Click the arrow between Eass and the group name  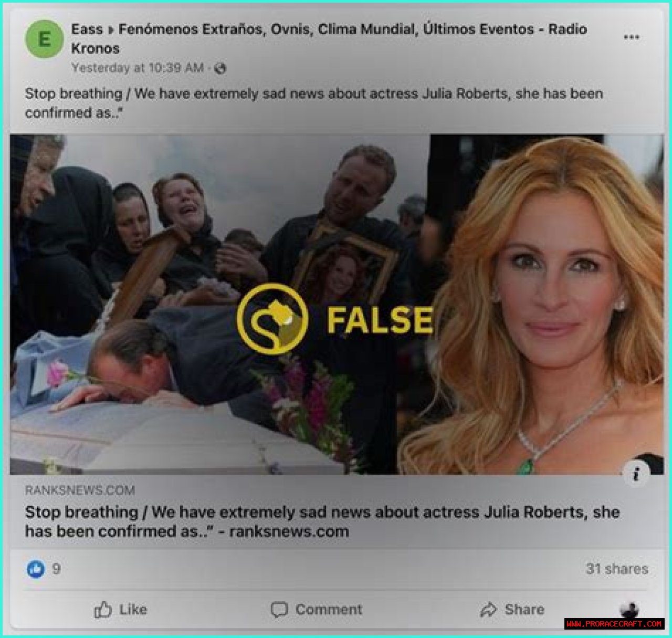click(x=111, y=30)
